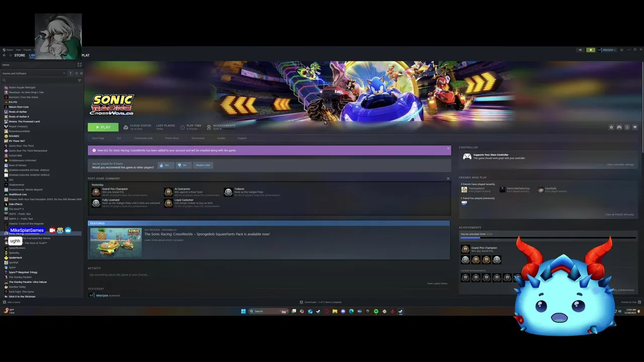Screen dimensions: 644x362
Task: Open advanced filter options icon beside search
Action: pos(79,80)
